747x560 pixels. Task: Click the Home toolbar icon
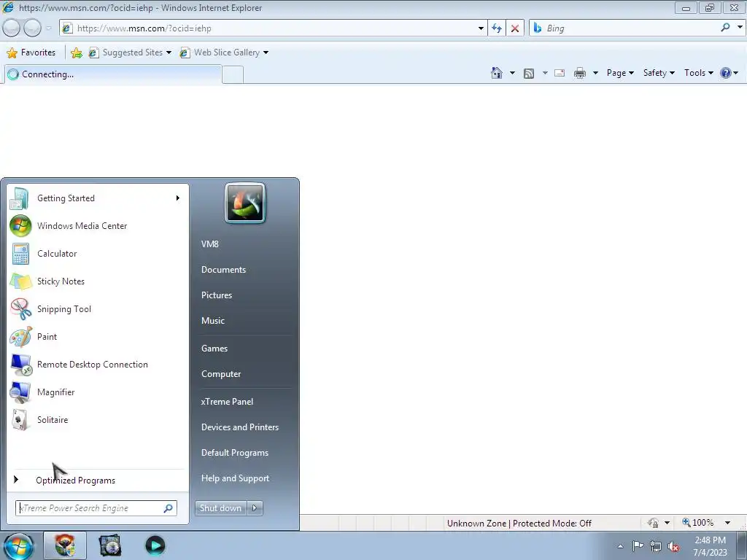pyautogui.click(x=496, y=73)
